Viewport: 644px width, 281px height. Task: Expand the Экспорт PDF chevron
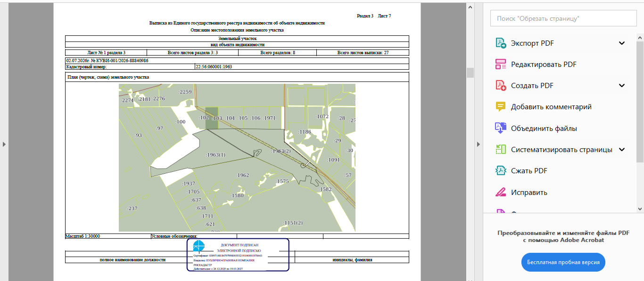point(622,43)
